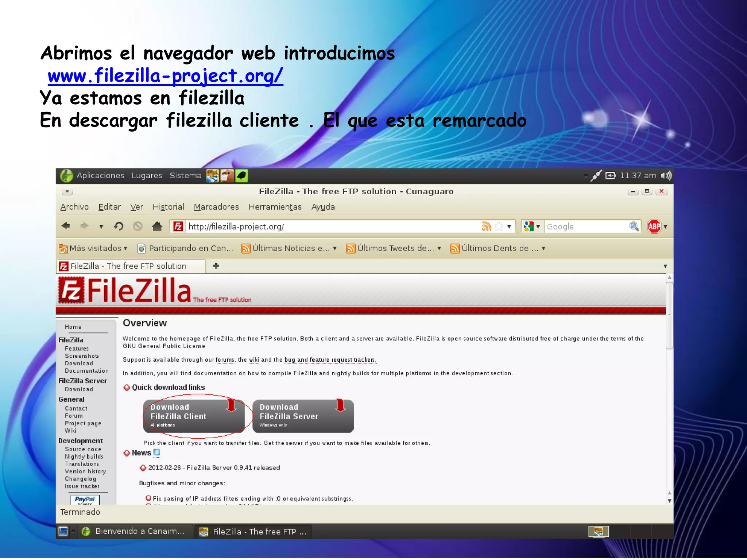Open Documentation in the sidebar
This screenshot has height=560, width=747.
tap(87, 371)
